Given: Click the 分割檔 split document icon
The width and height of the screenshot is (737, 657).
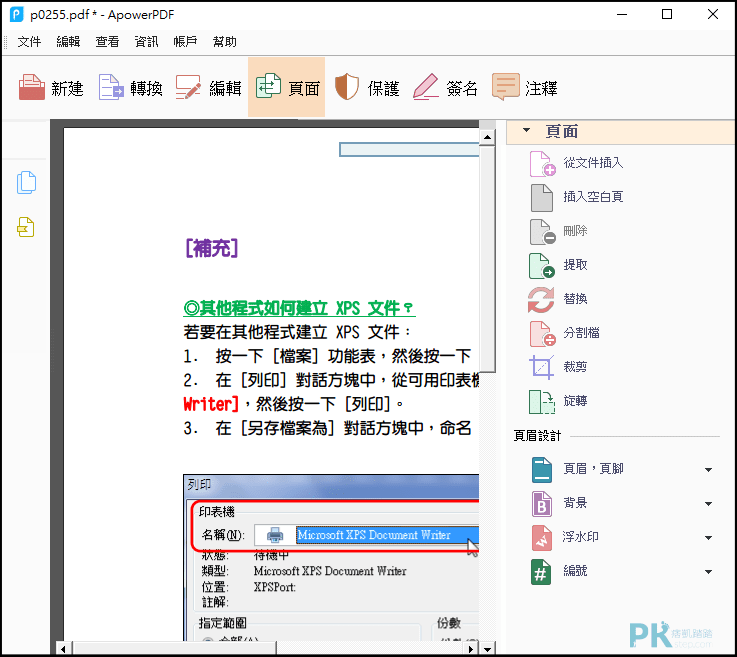Looking at the screenshot, I should 542,334.
